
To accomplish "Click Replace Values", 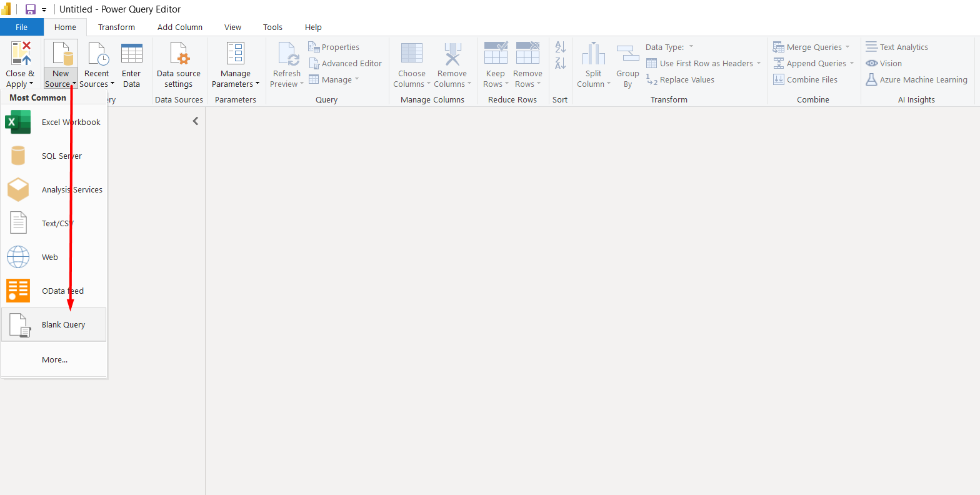I will coord(680,79).
